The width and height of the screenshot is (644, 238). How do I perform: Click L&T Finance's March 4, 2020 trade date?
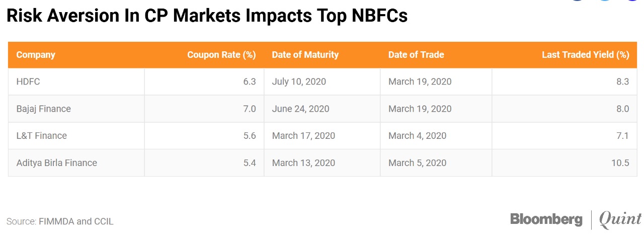417,136
